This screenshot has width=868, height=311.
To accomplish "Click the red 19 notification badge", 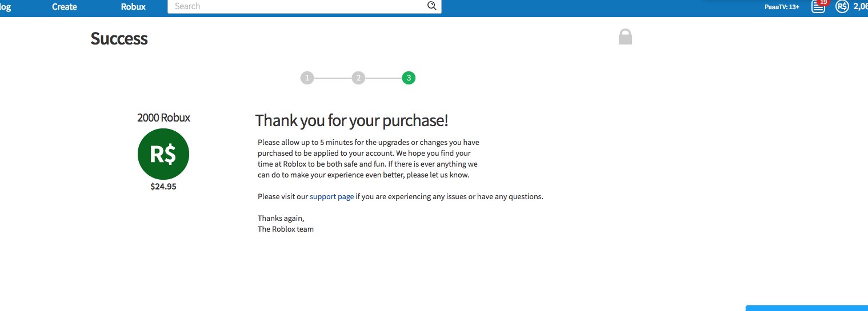I will tap(823, 2).
